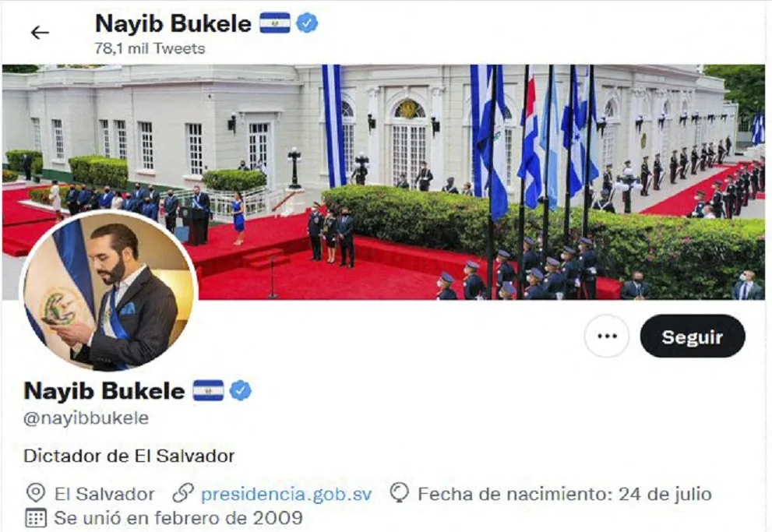Click the Fecha de nacimiento text
Viewport: 772px width, 532px height.
tap(565, 494)
